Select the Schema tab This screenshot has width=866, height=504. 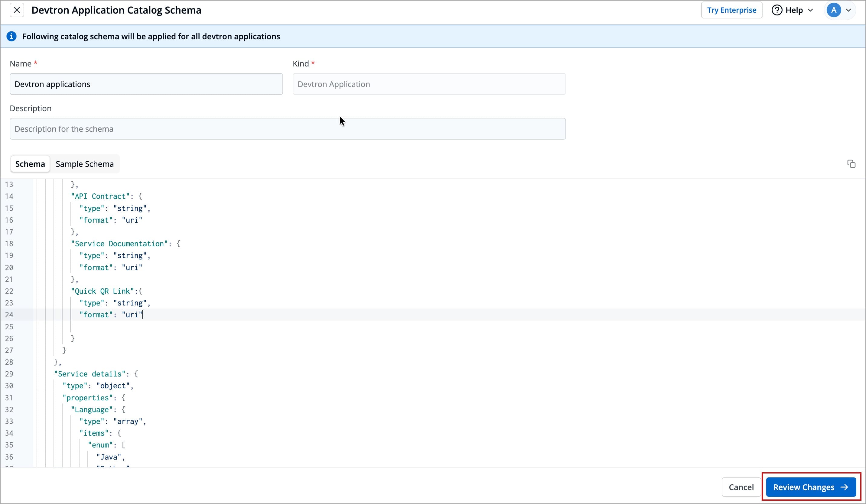tap(30, 164)
